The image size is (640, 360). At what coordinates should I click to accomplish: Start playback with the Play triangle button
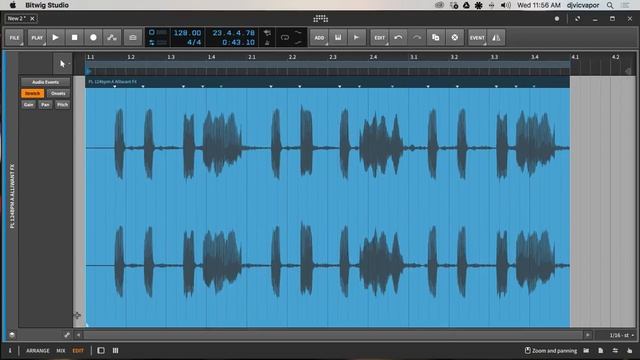56,38
